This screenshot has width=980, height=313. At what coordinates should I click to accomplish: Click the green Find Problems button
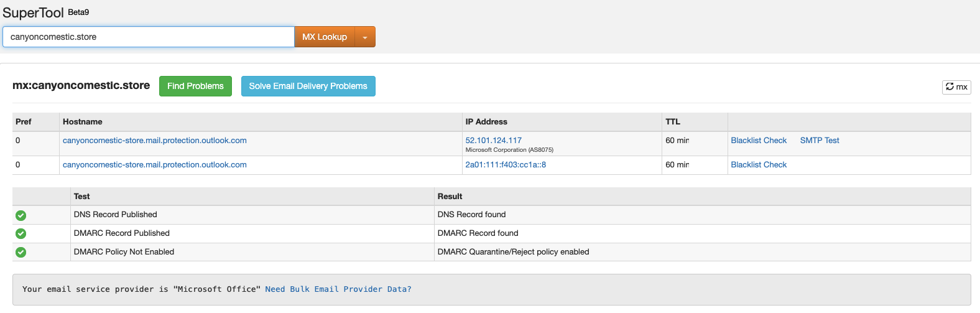click(195, 86)
